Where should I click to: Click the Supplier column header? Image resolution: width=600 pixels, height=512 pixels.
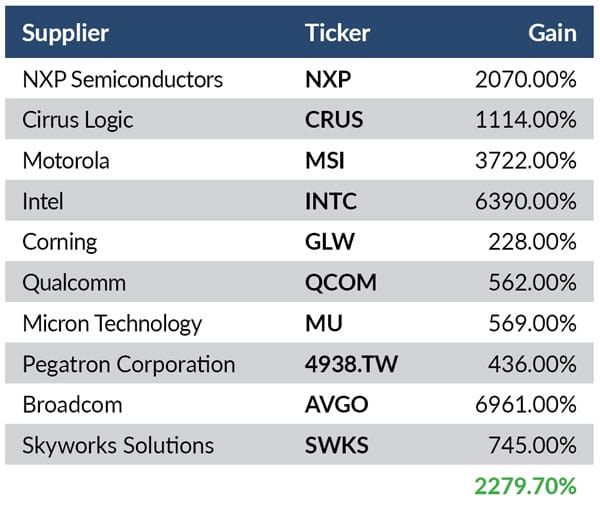pyautogui.click(x=65, y=32)
